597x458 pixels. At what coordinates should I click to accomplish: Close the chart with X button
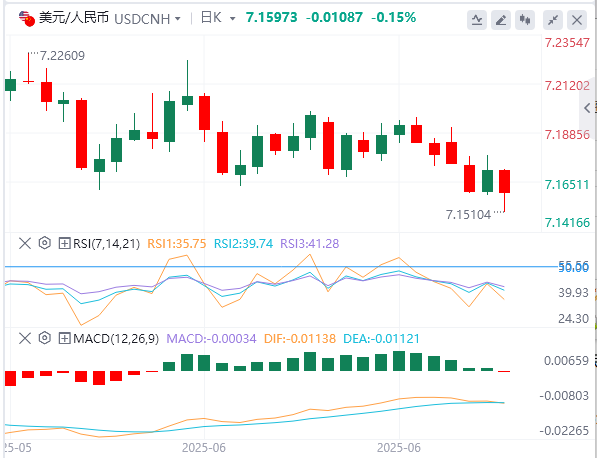click(x=577, y=19)
